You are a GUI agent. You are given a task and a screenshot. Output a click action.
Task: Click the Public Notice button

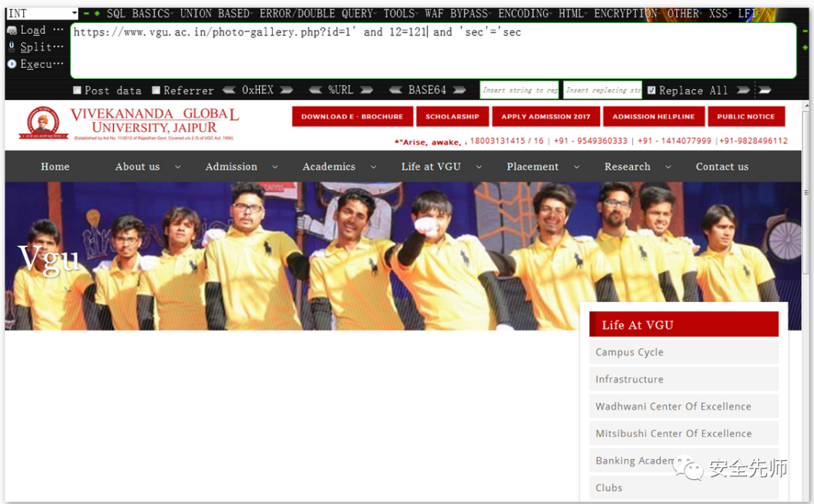click(x=746, y=116)
